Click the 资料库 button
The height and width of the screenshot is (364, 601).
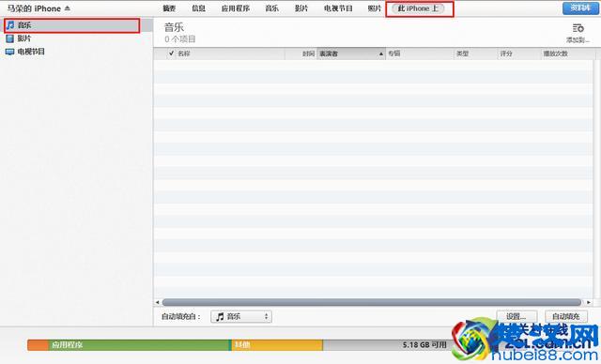click(x=580, y=8)
